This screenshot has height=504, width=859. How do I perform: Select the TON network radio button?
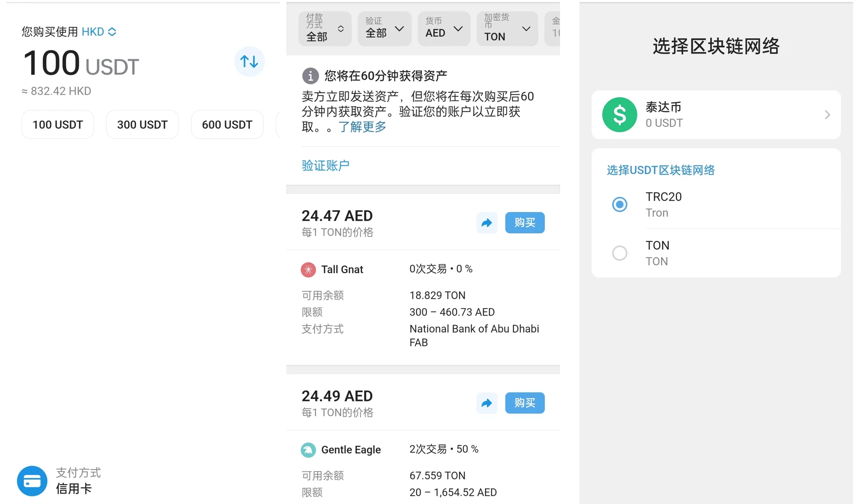[x=619, y=253]
